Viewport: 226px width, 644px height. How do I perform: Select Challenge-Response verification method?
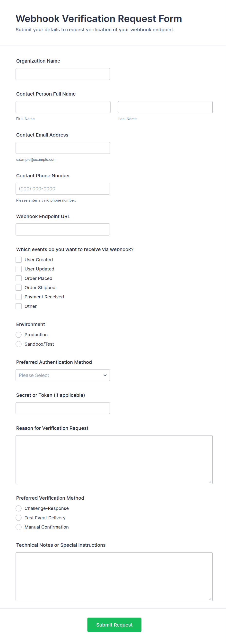(x=18, y=508)
